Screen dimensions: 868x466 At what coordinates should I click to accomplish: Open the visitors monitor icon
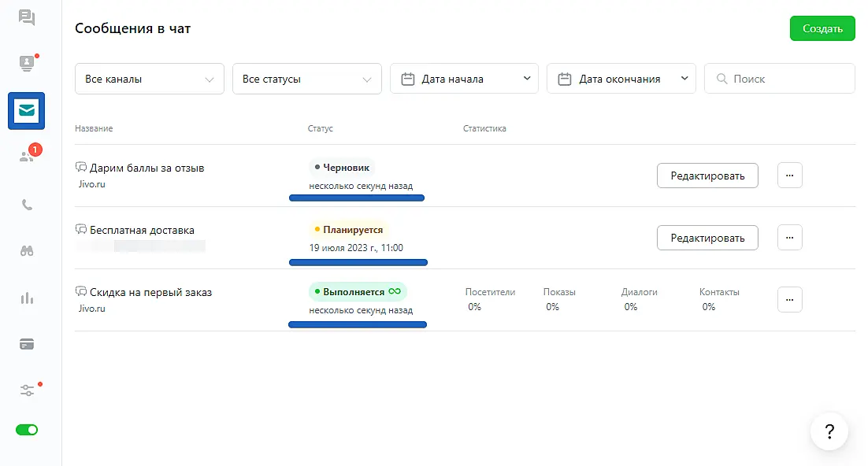pyautogui.click(x=27, y=64)
